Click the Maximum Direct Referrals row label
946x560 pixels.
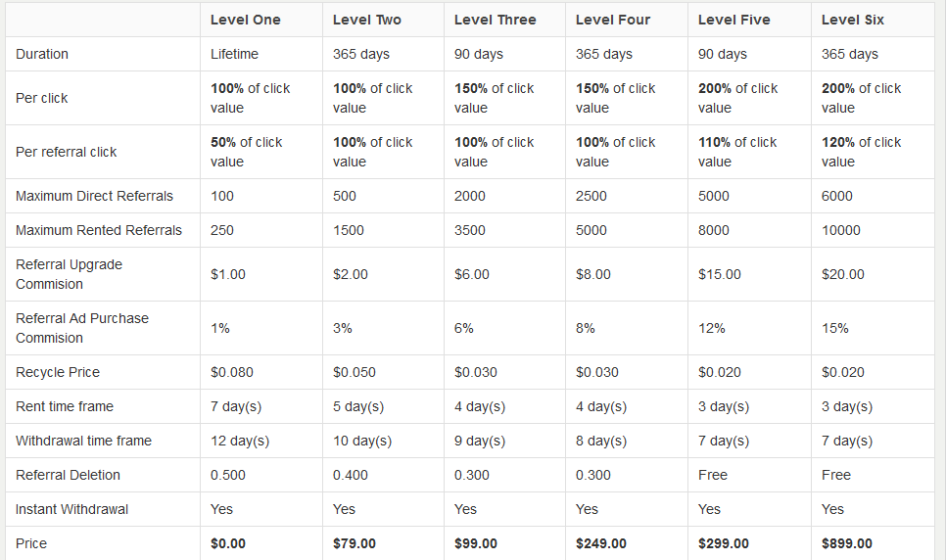[94, 196]
